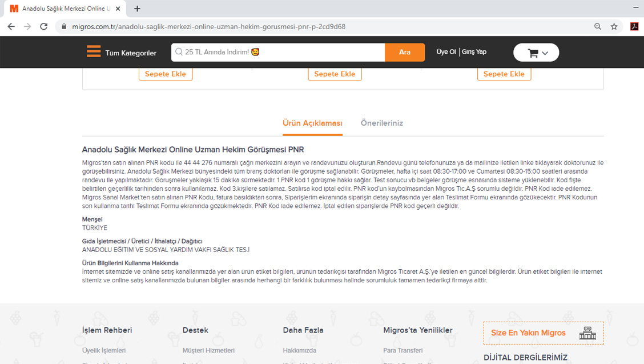Open the Hakkımızda footer link
Viewport: 644px width, 364px height.
tap(299, 350)
